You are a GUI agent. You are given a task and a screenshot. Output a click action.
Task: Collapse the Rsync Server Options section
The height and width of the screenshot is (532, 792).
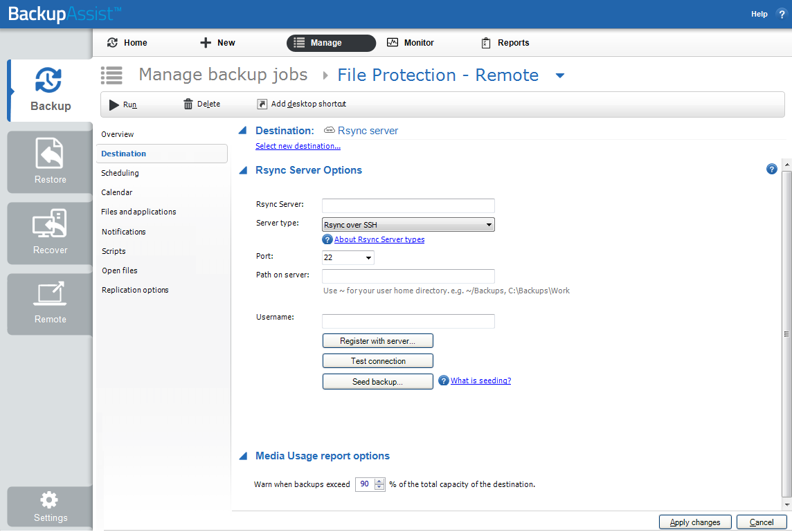[243, 170]
